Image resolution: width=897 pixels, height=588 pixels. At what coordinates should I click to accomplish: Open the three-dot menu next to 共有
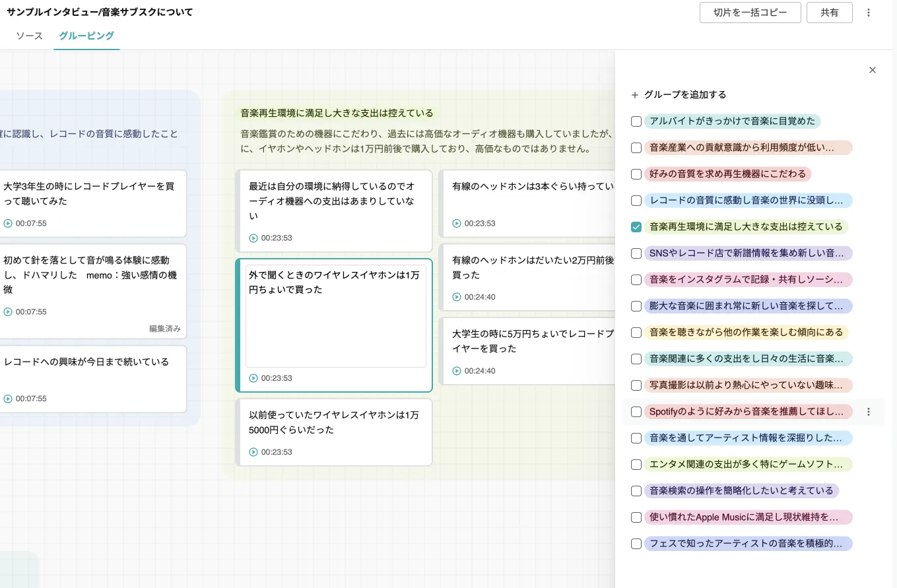pyautogui.click(x=869, y=13)
